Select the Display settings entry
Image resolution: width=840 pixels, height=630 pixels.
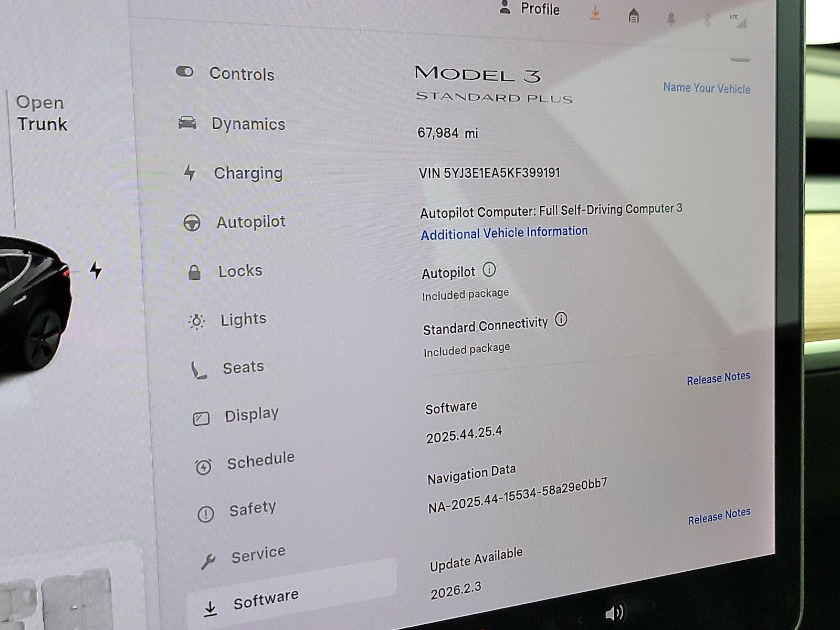(x=251, y=415)
